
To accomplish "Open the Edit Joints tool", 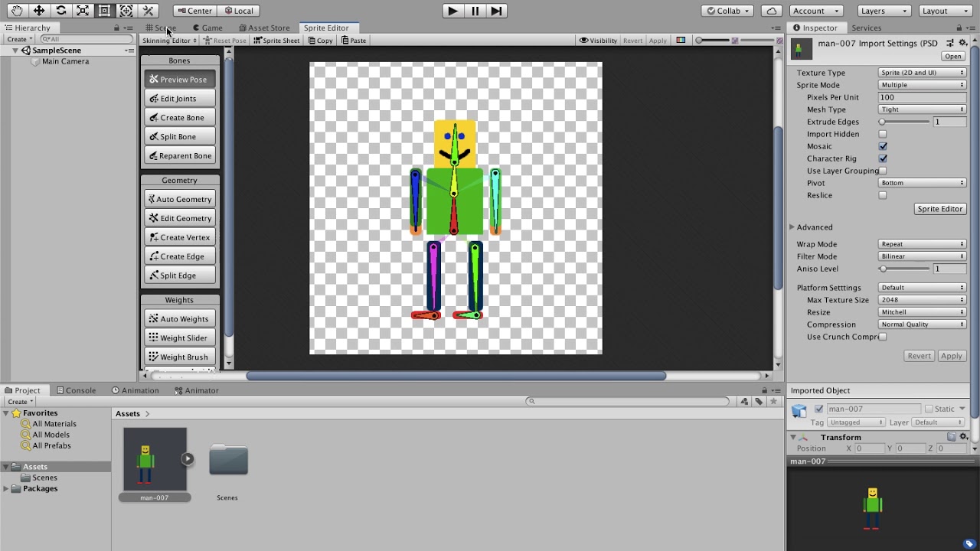I will 179,98.
